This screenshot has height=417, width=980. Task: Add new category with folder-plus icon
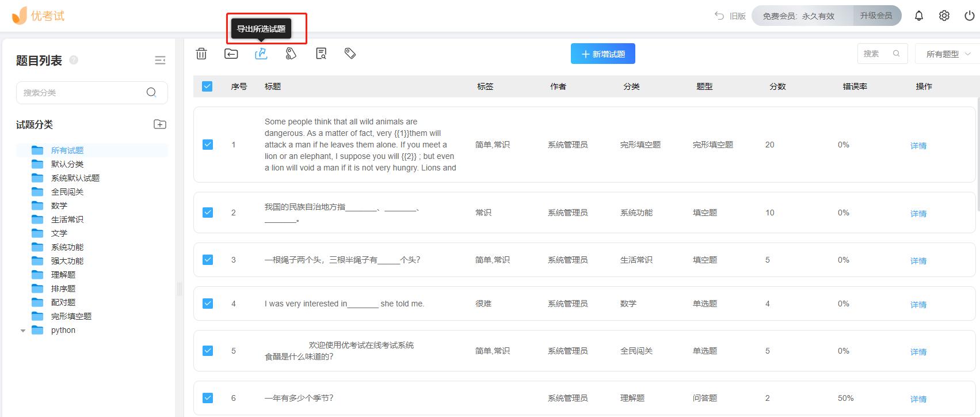click(160, 124)
